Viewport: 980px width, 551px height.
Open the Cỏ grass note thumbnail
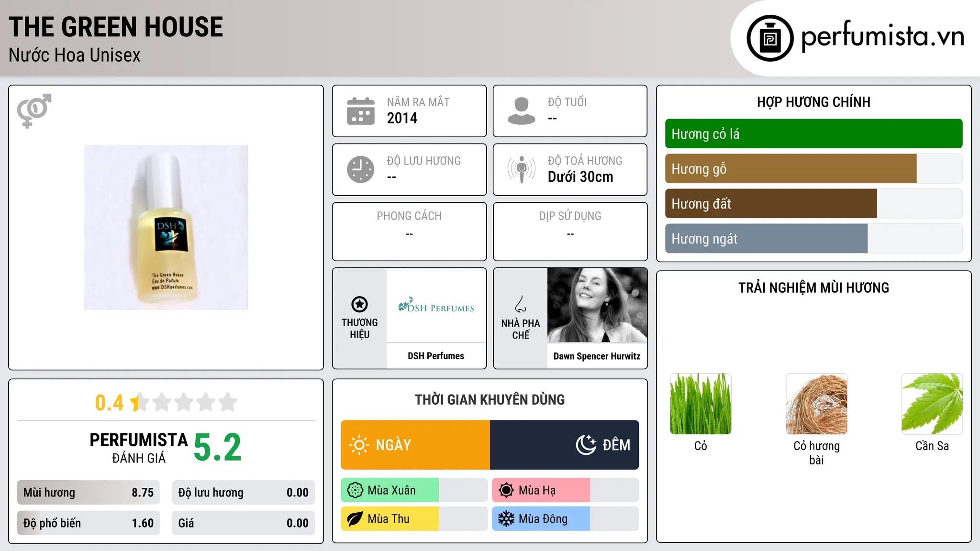(x=701, y=404)
